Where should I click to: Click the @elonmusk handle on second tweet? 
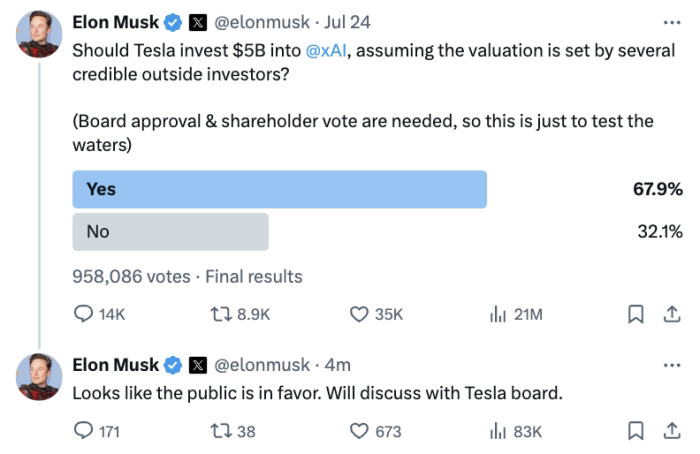261,365
